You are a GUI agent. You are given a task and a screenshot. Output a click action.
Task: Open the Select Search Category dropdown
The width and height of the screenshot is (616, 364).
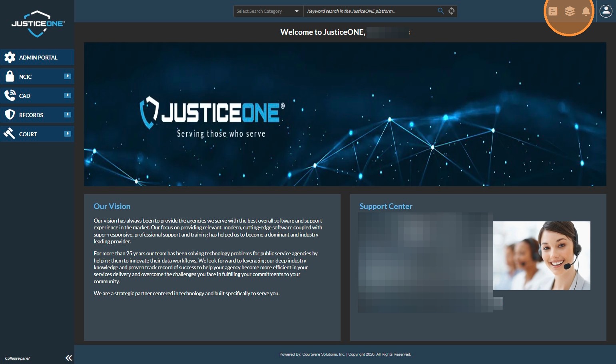click(x=268, y=11)
